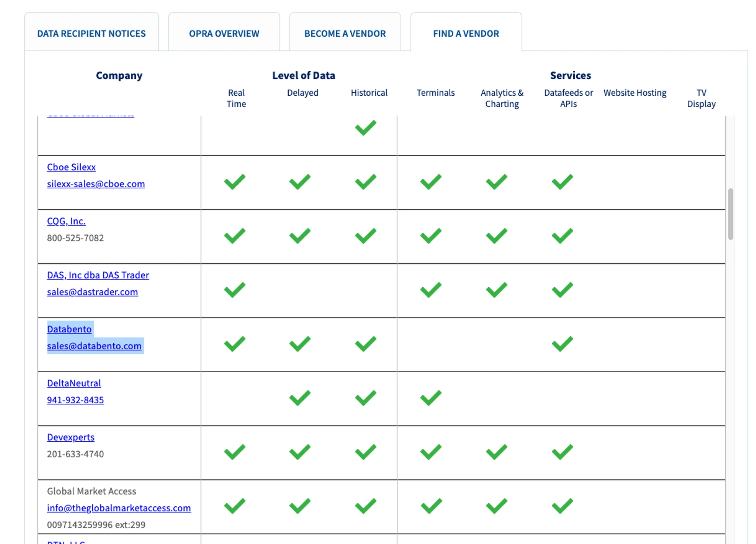Click the Level of Data heading
The width and height of the screenshot is (756, 544).
coord(304,75)
